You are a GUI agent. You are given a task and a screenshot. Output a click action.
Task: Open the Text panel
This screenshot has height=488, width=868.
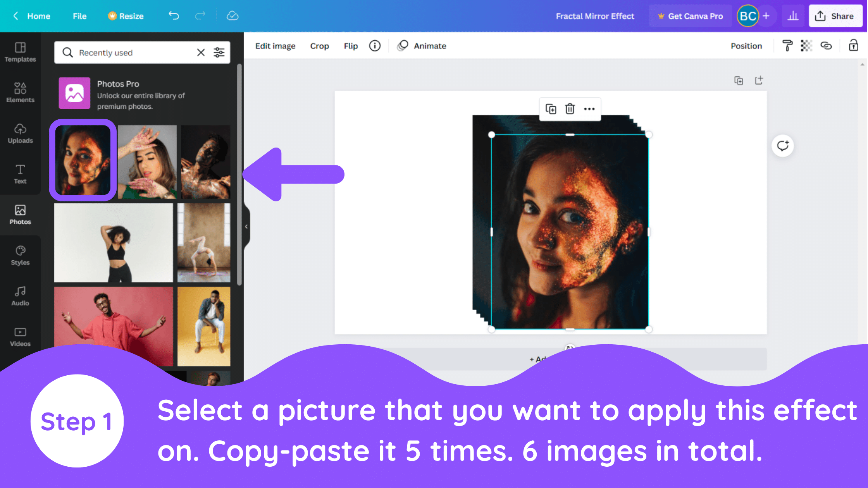[x=20, y=174]
